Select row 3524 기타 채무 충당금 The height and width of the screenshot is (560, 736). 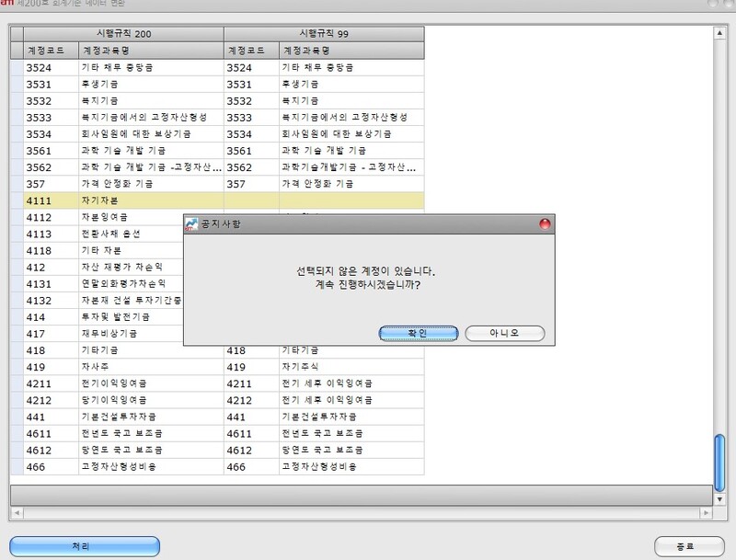coord(123,67)
